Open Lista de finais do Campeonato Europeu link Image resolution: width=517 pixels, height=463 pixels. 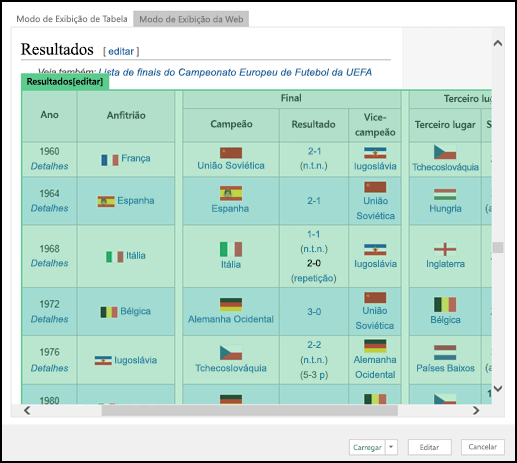point(235,72)
